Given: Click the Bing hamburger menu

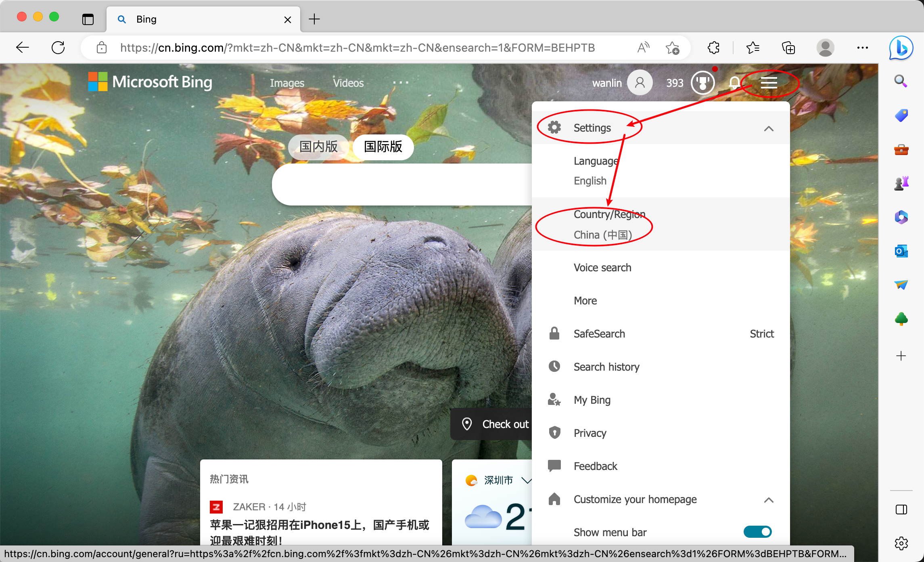Looking at the screenshot, I should click(769, 83).
